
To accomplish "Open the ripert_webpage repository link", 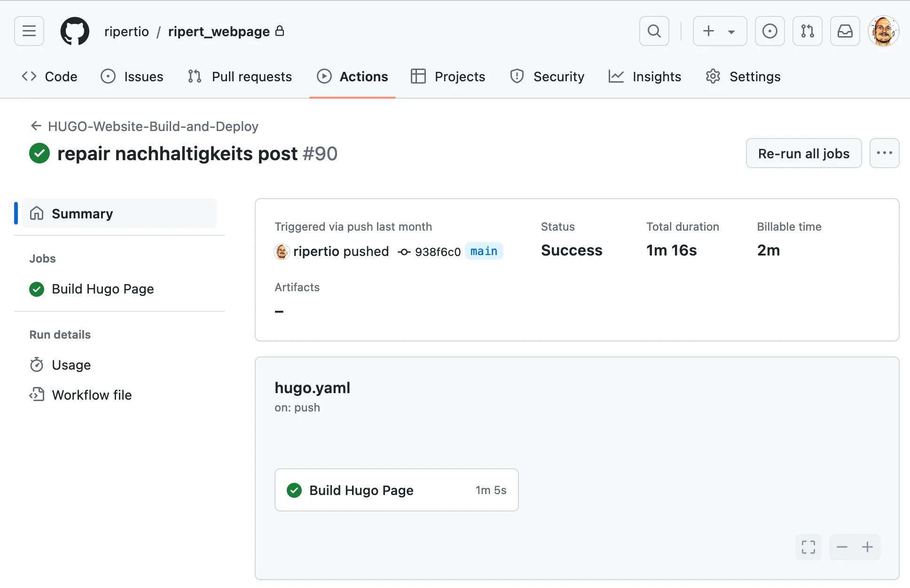I will tap(219, 31).
